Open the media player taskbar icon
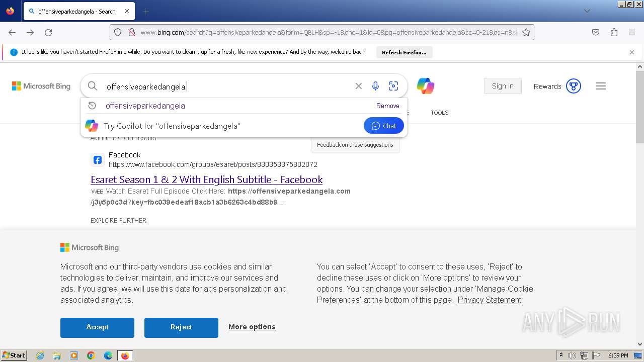The height and width of the screenshot is (362, 644). (74, 355)
